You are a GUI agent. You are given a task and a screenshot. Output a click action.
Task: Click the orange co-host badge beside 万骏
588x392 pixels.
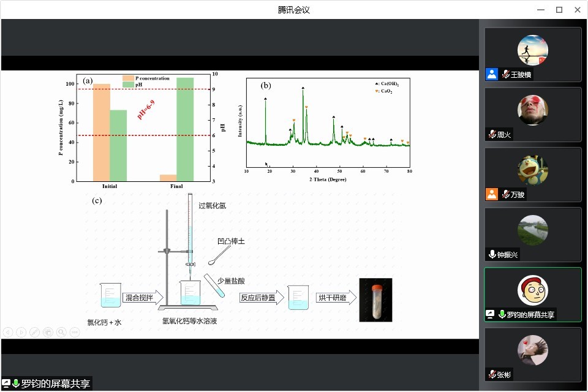coord(491,194)
